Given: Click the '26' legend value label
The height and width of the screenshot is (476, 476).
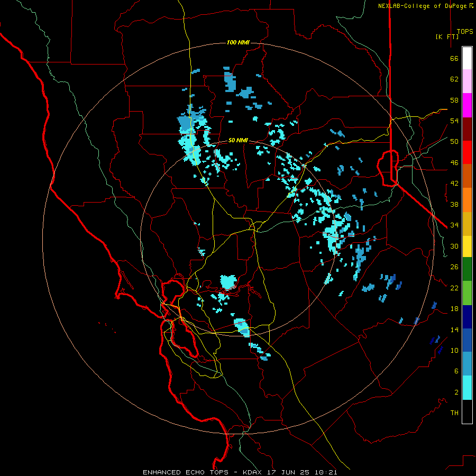Looking at the screenshot, I should pyautogui.click(x=454, y=267).
